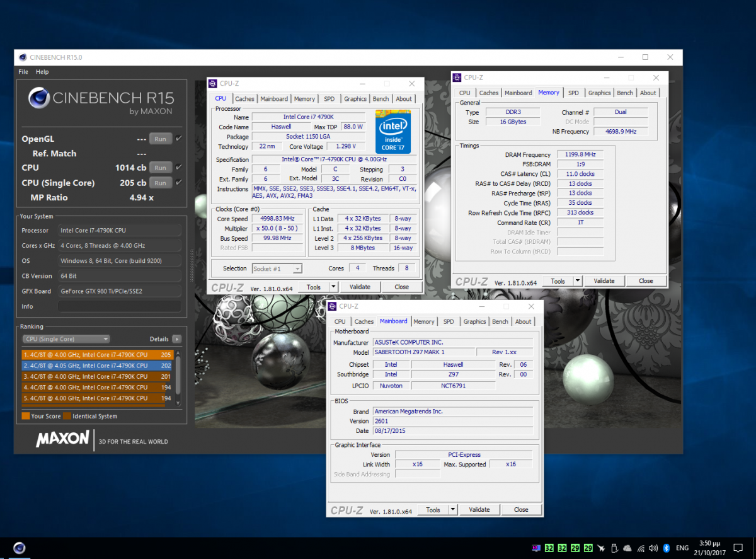Run the CPU benchmark
756x559 pixels.
click(x=160, y=168)
